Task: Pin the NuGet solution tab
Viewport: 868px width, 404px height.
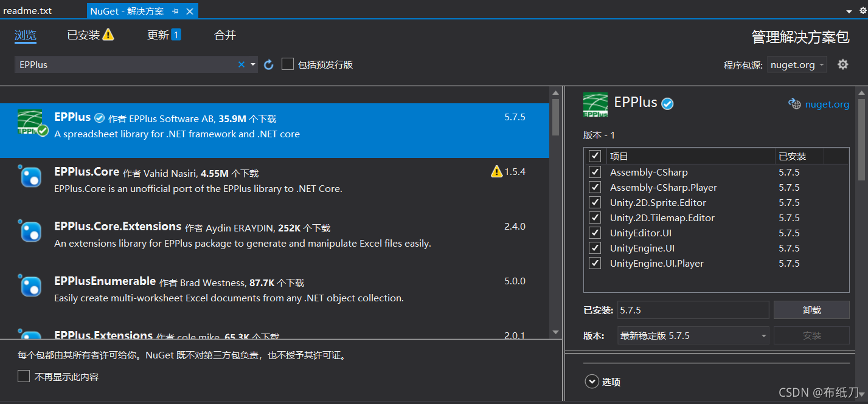Action: point(175,11)
